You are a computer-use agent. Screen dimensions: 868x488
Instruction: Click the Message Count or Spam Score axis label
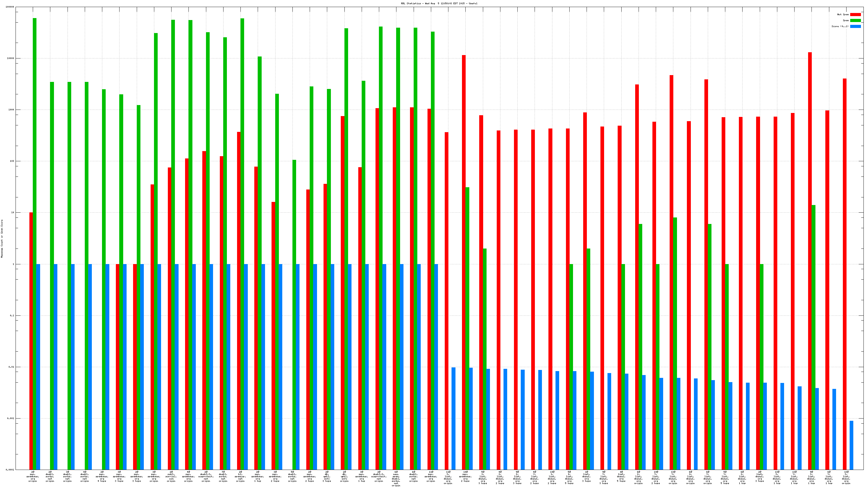[x=2, y=238]
